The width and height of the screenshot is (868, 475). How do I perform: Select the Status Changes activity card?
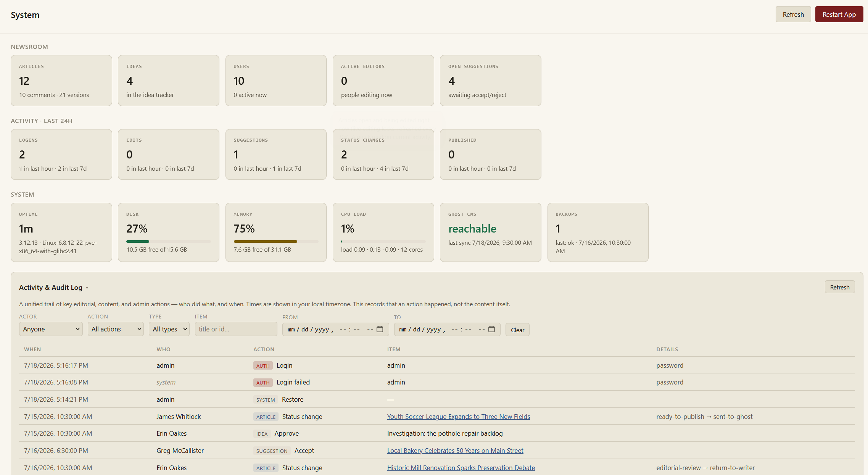pos(383,154)
